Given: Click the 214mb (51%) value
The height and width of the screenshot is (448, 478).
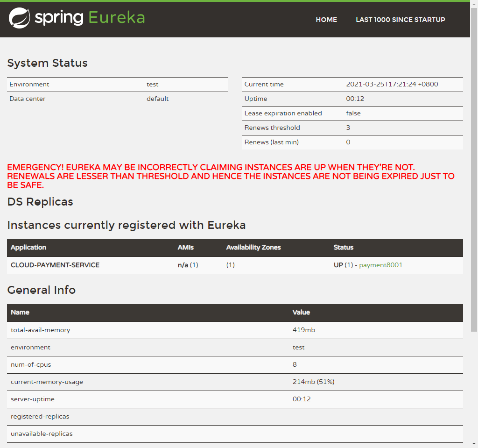Looking at the screenshot, I should 313,382.
